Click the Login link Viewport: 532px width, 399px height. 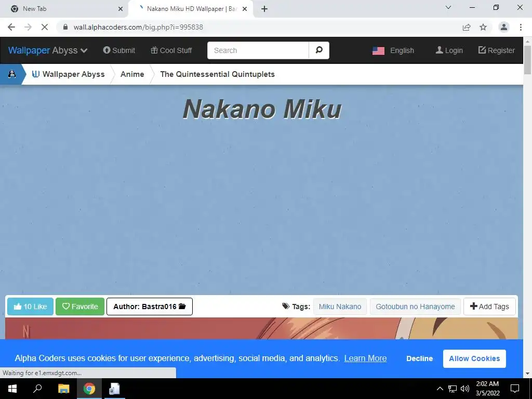(x=449, y=50)
